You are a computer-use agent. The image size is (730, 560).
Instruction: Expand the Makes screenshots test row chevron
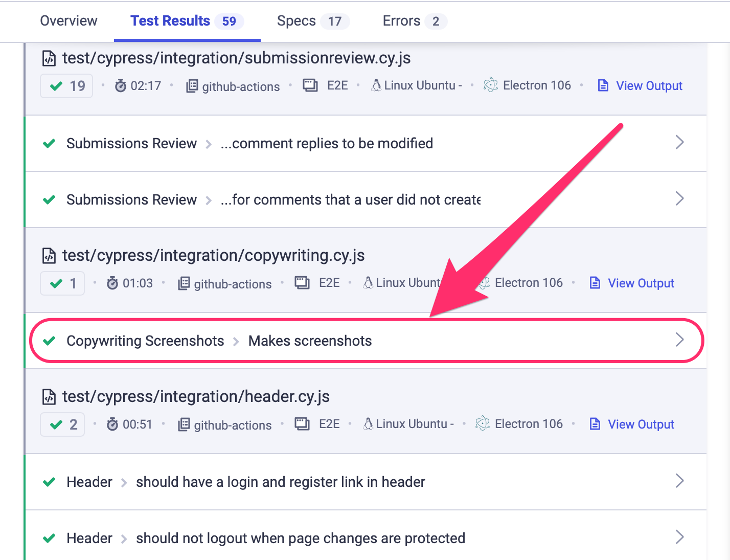[x=679, y=339]
